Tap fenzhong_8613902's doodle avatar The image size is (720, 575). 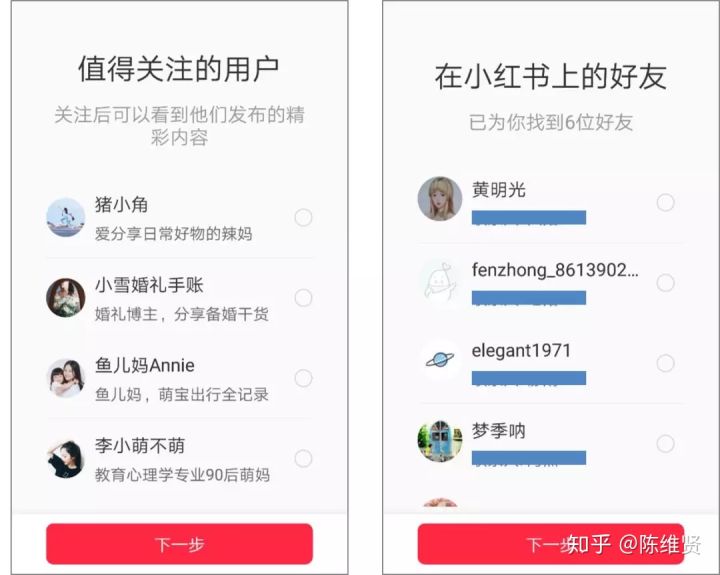click(x=440, y=280)
